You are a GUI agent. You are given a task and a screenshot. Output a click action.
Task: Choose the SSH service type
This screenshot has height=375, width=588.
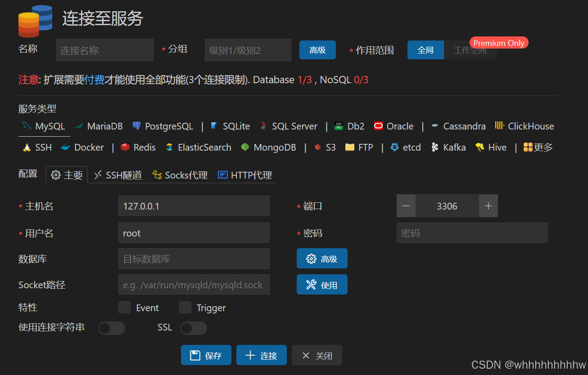click(37, 147)
